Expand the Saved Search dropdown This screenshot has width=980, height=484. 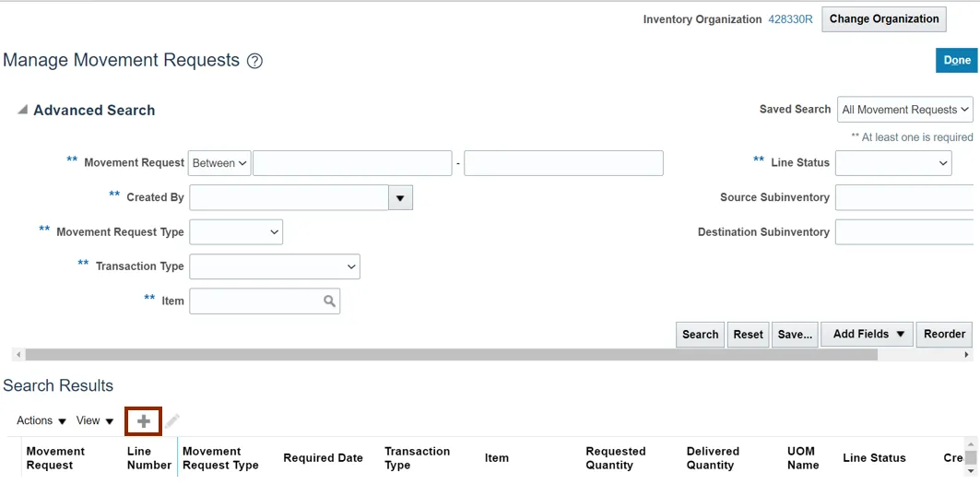click(904, 110)
